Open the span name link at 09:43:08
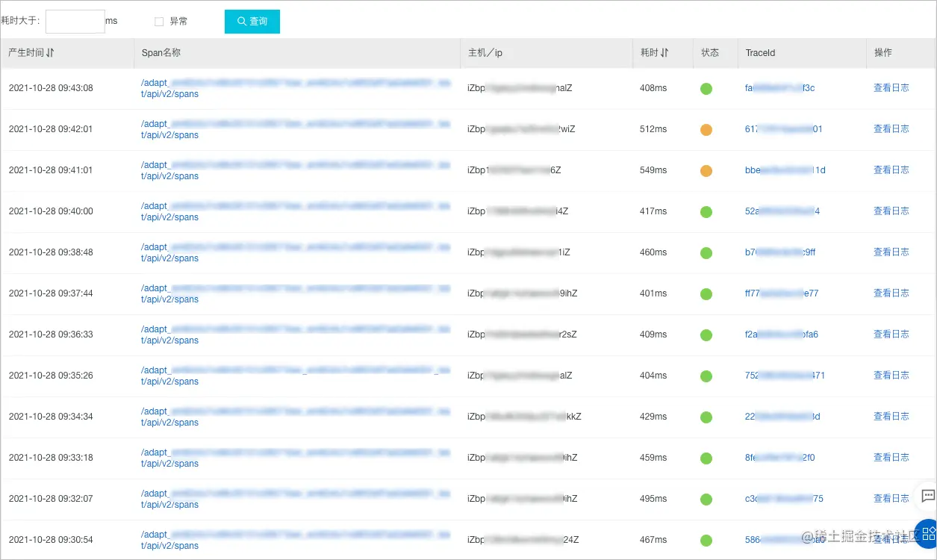Viewport: 937px width, 560px height. click(296, 88)
